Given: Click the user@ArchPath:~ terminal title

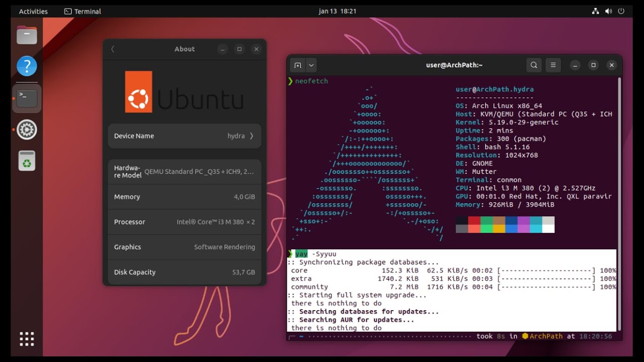Looking at the screenshot, I should (454, 65).
